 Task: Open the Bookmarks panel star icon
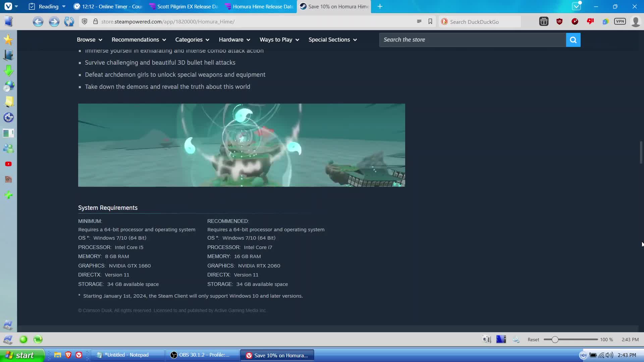[8, 40]
